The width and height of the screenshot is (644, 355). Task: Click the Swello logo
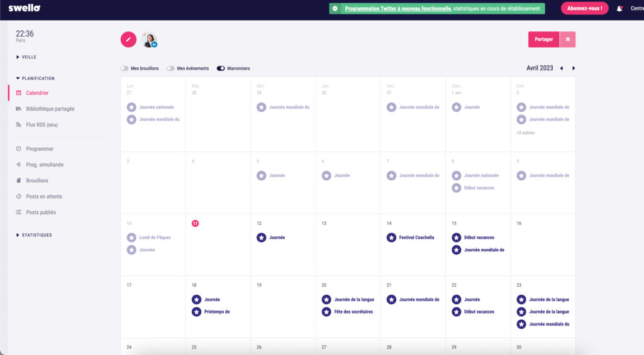click(x=23, y=8)
